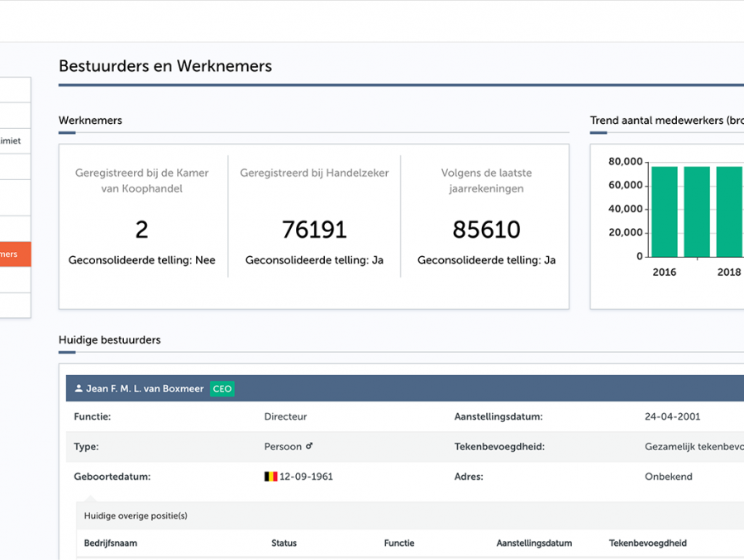Click the value 85610 under laatste jaarrekeningen

click(486, 230)
